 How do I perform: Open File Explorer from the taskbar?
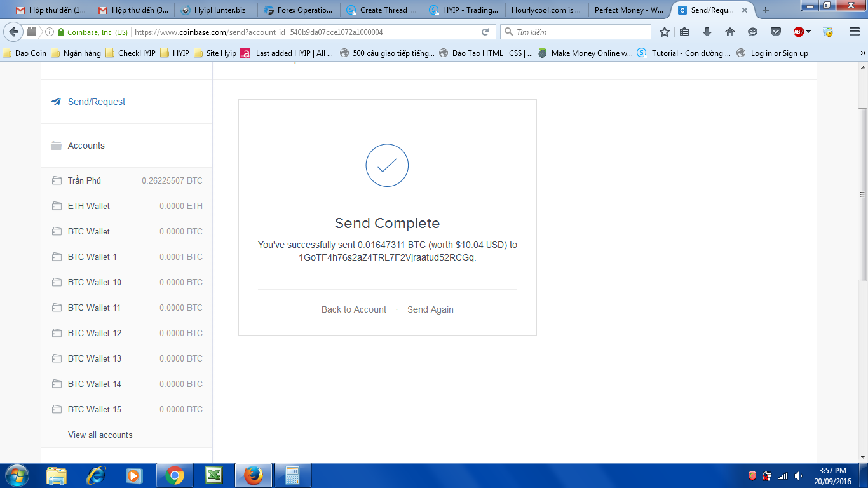tap(57, 475)
